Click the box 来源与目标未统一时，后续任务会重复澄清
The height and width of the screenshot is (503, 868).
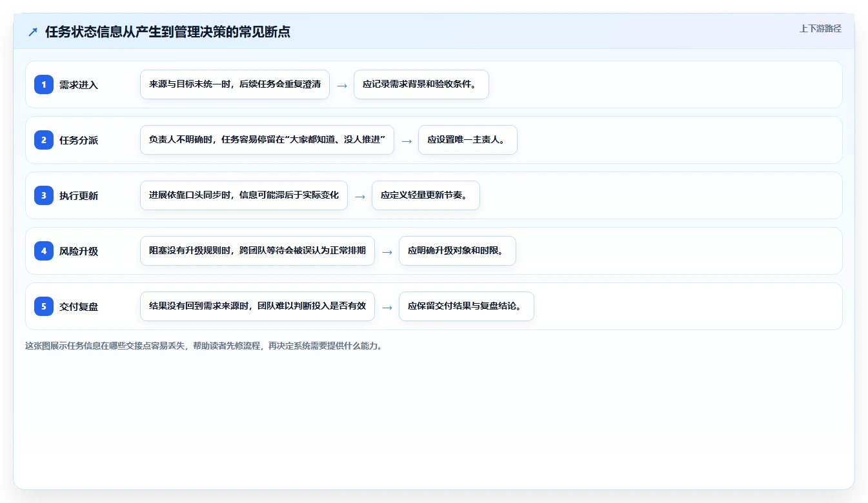[235, 84]
